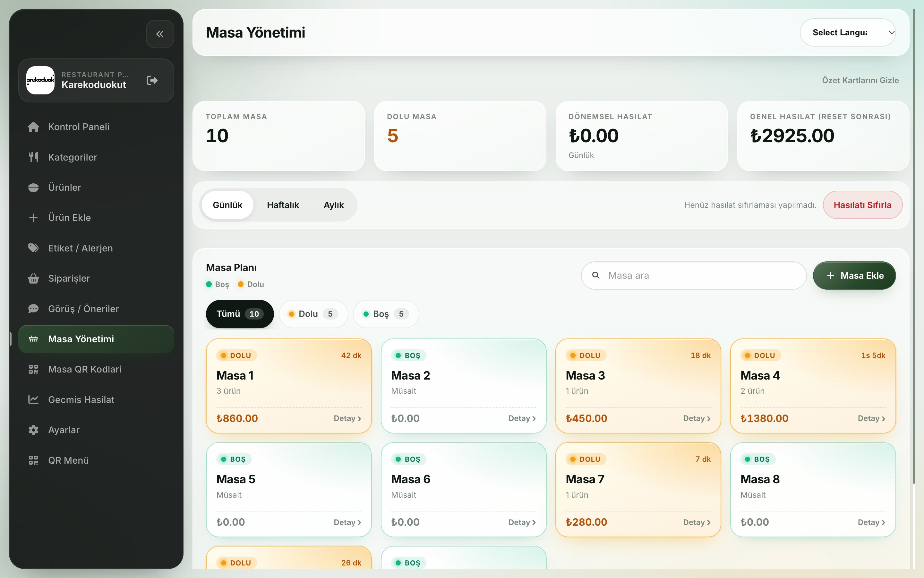Click the Hasılatı Sıfırla button
The image size is (924, 578).
862,205
